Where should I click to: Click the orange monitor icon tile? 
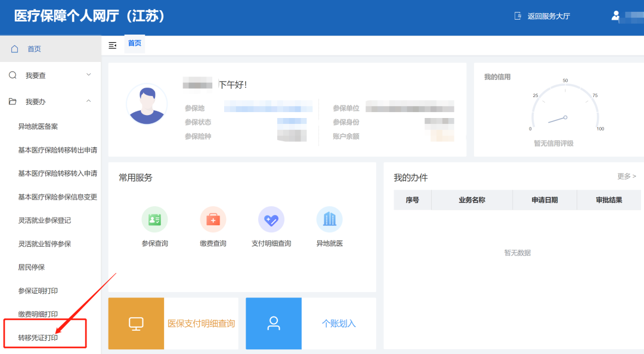pyautogui.click(x=136, y=323)
